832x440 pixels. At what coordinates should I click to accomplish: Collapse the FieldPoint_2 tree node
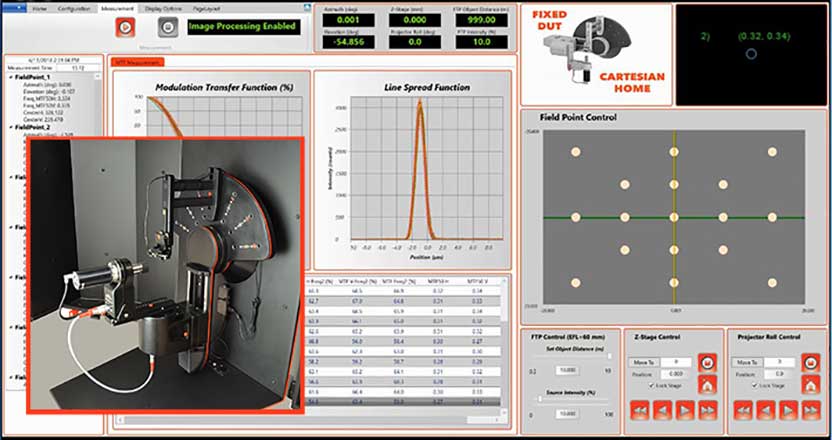point(12,128)
